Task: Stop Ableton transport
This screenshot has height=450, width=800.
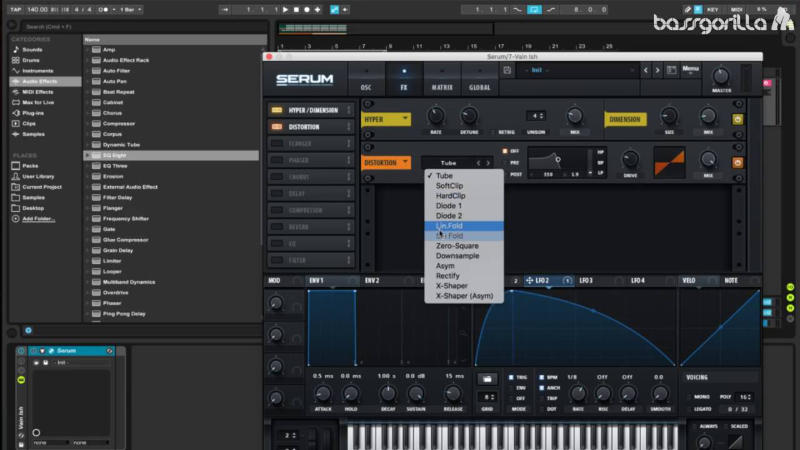Action: tap(296, 10)
